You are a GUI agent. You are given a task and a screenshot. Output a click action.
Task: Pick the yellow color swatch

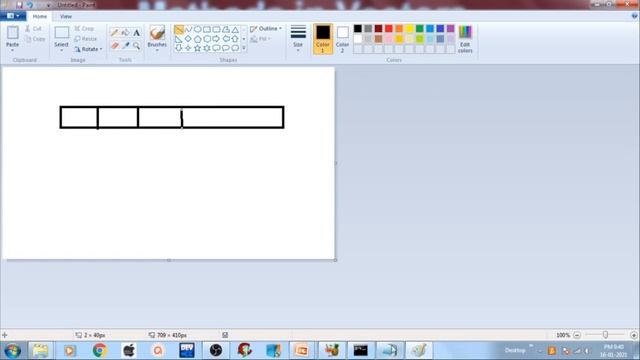[x=409, y=29]
